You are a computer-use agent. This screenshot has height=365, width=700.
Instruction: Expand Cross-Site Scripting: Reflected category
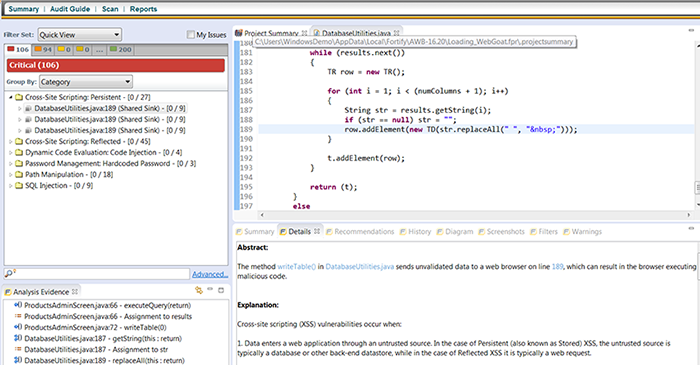pos(11,141)
